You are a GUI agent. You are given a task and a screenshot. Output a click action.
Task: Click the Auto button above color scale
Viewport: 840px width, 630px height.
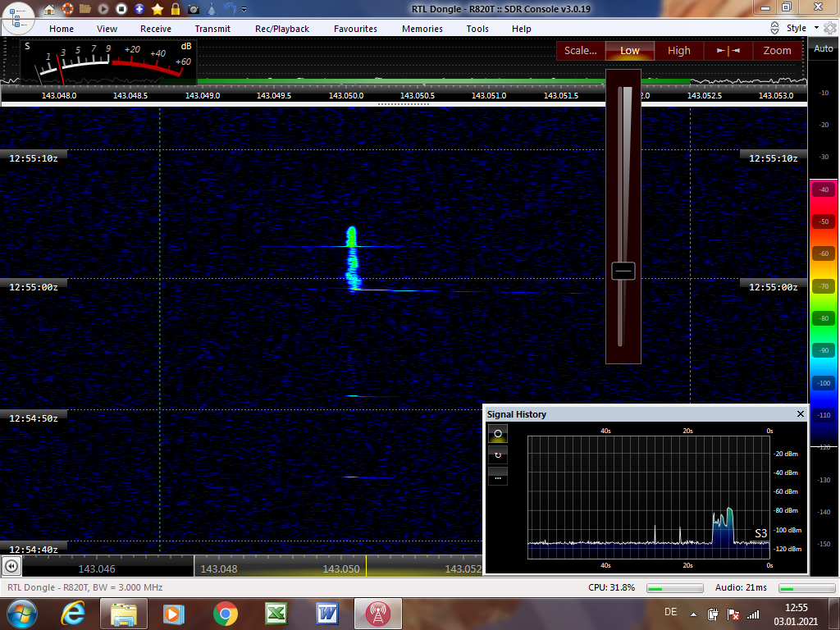[x=824, y=48]
